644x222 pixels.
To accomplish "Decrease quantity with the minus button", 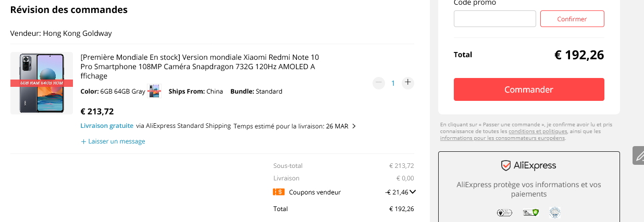I will [x=379, y=83].
